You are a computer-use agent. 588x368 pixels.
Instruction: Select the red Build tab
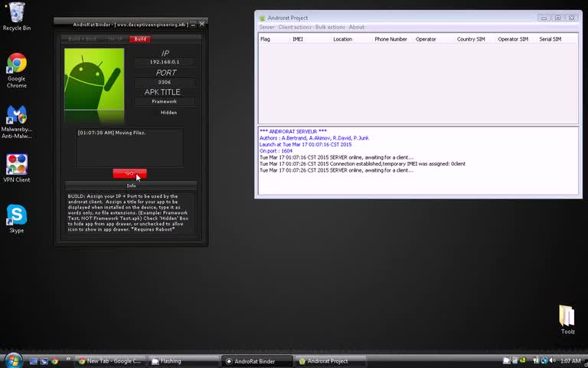coord(140,38)
